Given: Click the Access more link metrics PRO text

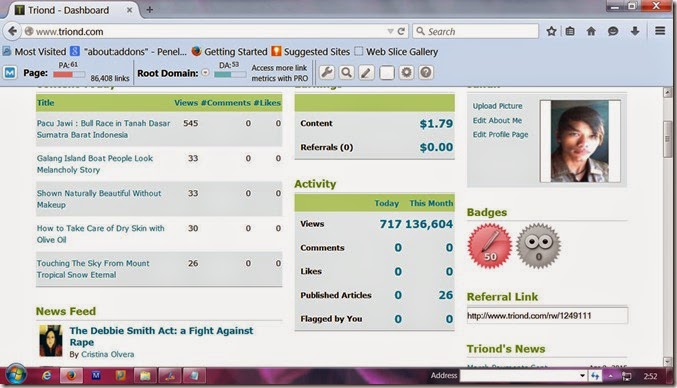Looking at the screenshot, I should click(279, 73).
